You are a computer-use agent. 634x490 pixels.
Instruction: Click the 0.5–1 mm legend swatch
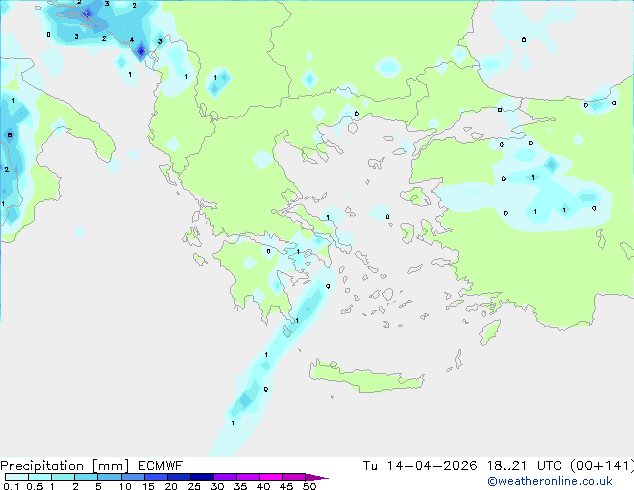pyautogui.click(x=40, y=477)
